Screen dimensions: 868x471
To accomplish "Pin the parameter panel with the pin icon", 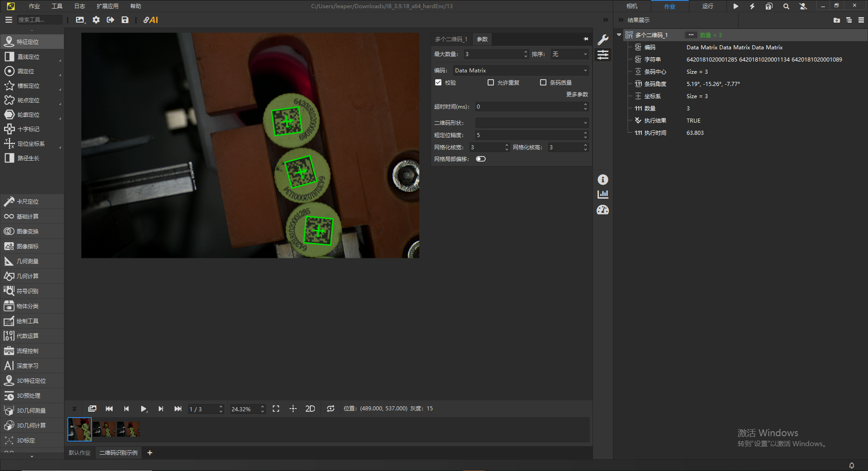I will (586, 39).
